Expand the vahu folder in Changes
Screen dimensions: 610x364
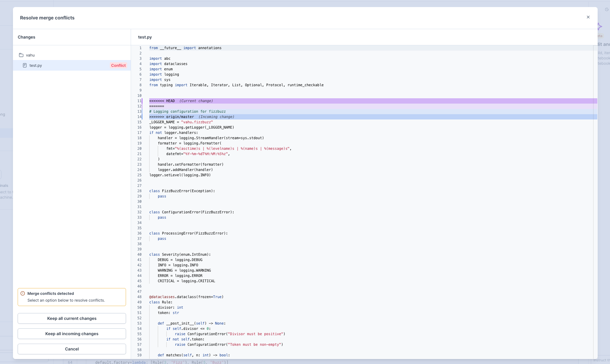[30, 55]
